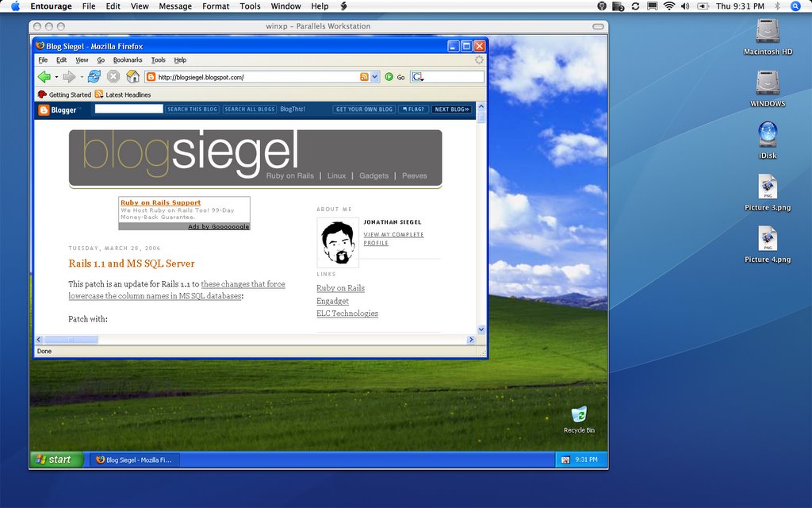Go back using Firefox's green back arrow

click(44, 77)
